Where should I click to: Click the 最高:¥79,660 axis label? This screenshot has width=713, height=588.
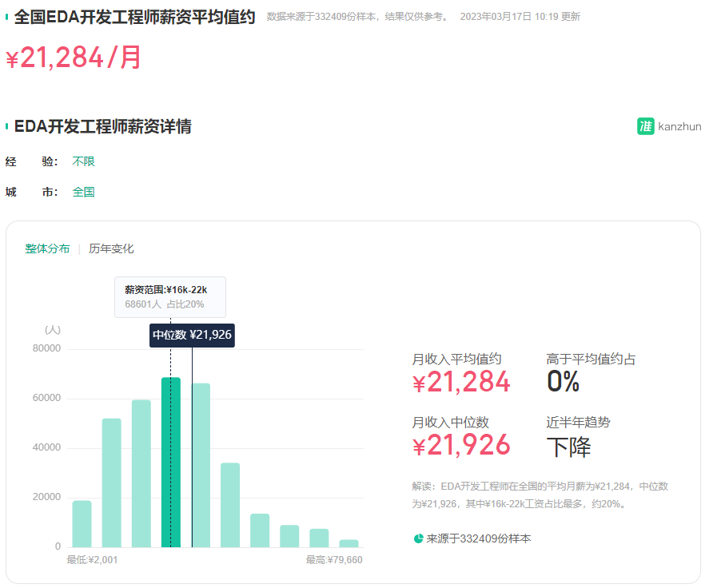click(x=334, y=560)
